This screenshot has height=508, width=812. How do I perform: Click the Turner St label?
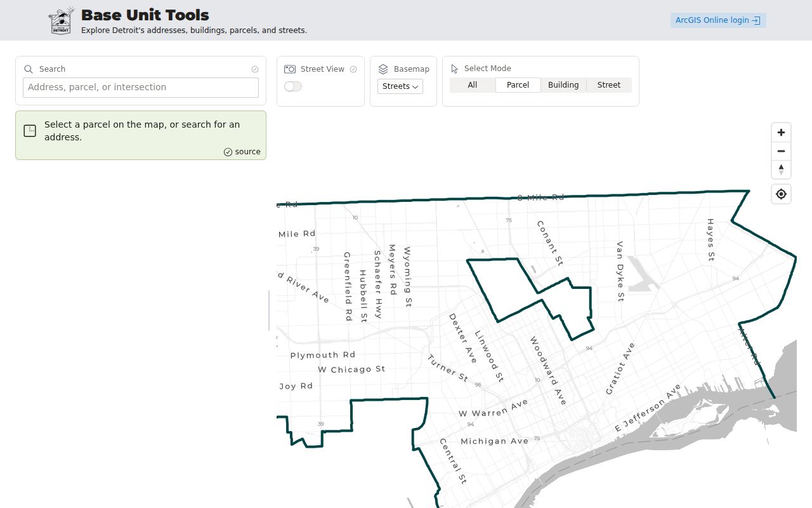click(x=447, y=368)
